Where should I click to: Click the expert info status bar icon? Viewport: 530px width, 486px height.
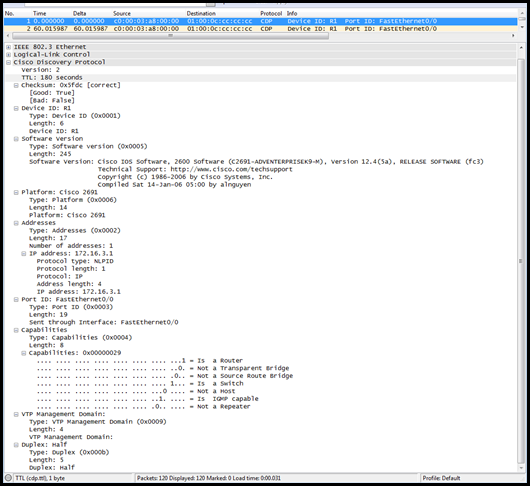tap(8, 478)
